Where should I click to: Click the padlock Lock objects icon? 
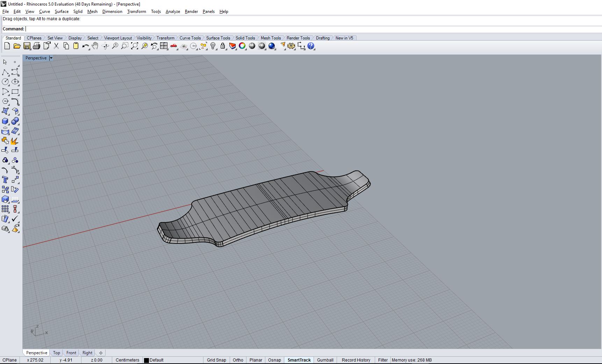[223, 46]
